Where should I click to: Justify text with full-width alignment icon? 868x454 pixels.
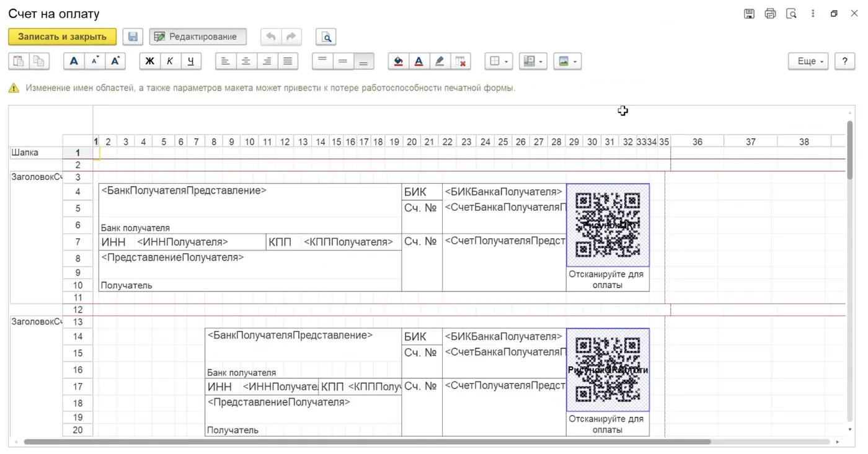click(287, 61)
